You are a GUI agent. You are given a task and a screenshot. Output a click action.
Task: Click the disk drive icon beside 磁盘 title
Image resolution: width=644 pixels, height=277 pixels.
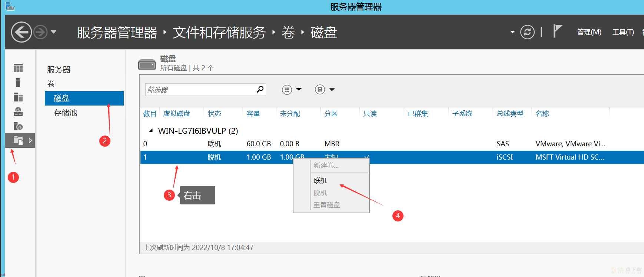[x=147, y=64]
